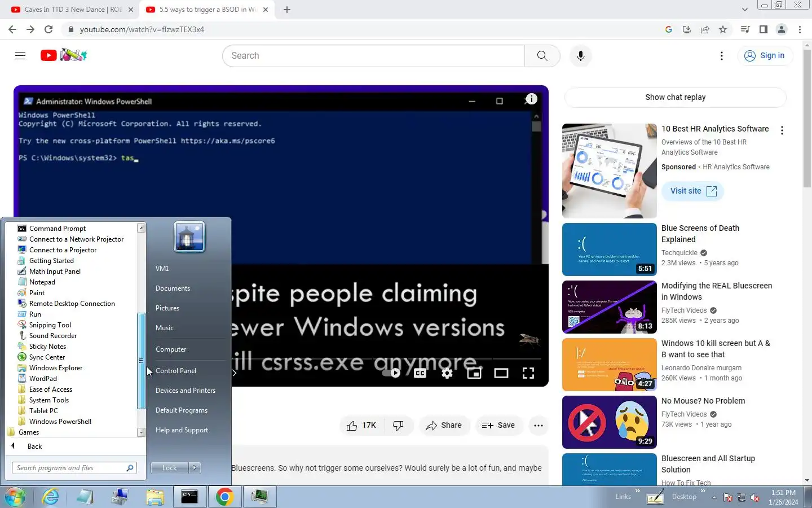Show hidden system tray icons
The width and height of the screenshot is (812, 508).
pyautogui.click(x=714, y=497)
